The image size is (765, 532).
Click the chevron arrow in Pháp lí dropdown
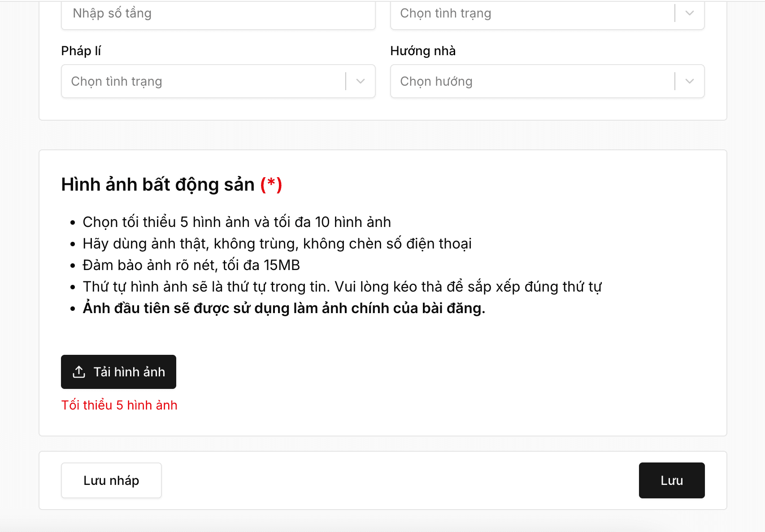click(x=361, y=81)
